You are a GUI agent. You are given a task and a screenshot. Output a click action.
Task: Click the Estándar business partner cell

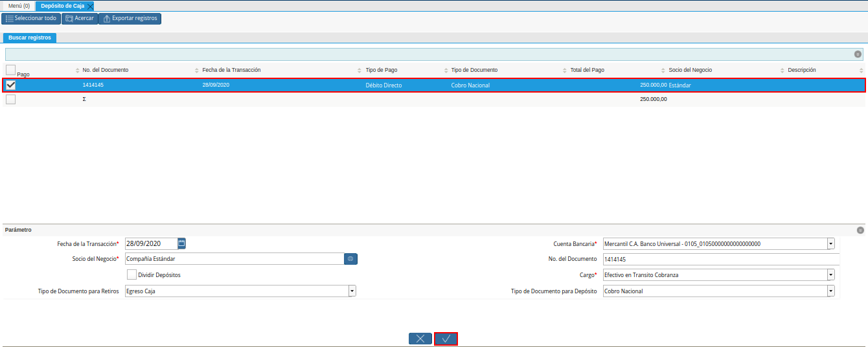(x=680, y=85)
